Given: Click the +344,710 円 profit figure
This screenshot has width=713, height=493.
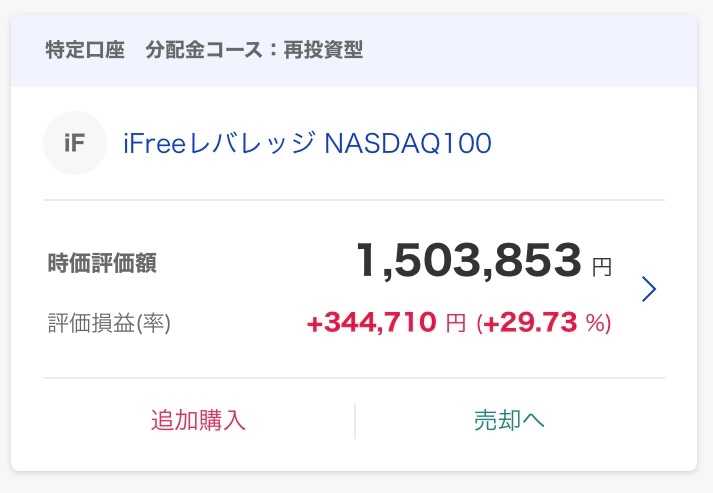Looking at the screenshot, I should (x=387, y=322).
